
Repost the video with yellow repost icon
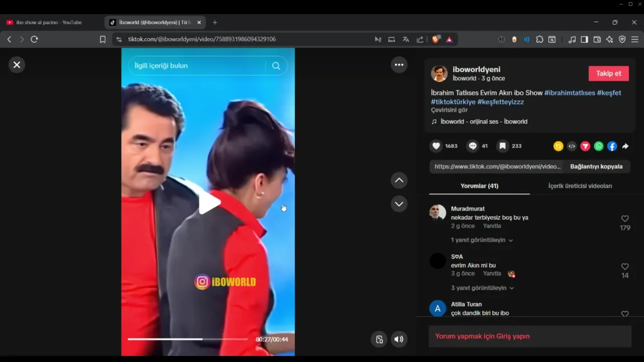pyautogui.click(x=558, y=146)
